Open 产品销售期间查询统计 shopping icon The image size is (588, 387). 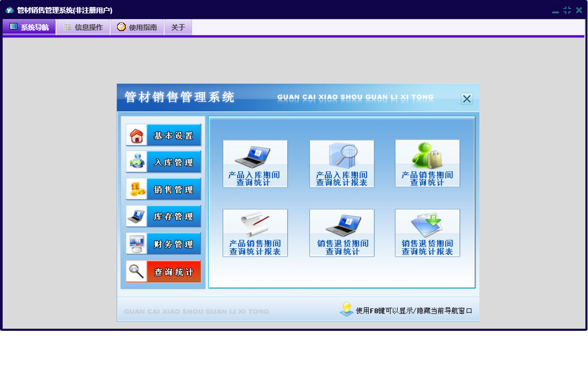tap(427, 155)
